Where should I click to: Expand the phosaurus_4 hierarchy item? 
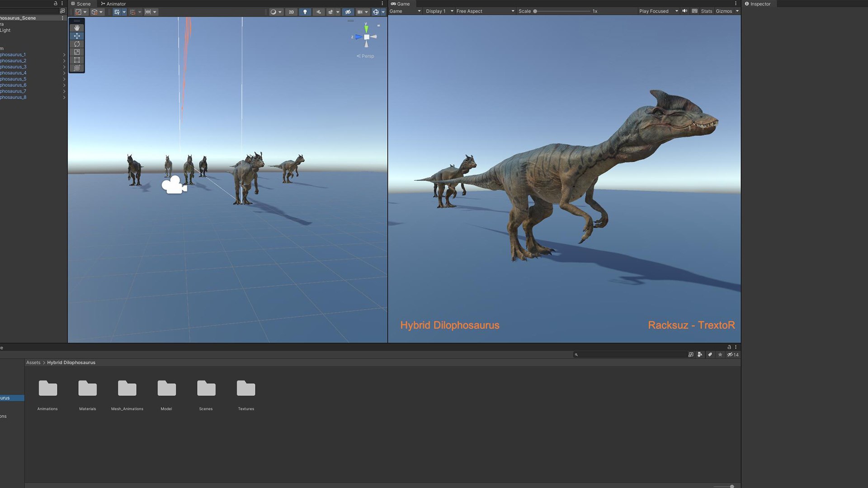pyautogui.click(x=64, y=73)
